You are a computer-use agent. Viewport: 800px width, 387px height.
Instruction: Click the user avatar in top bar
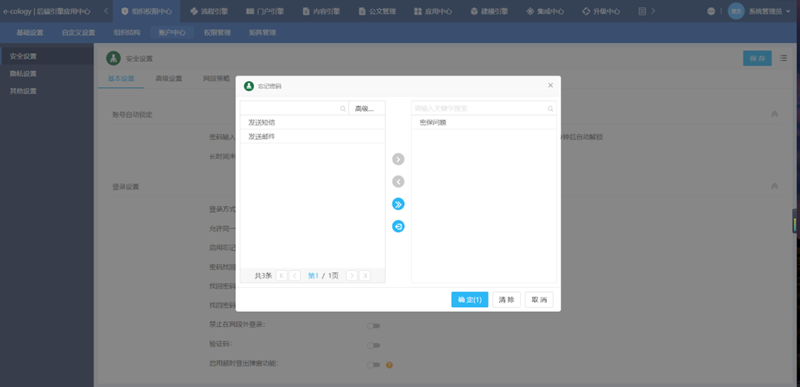(x=736, y=11)
